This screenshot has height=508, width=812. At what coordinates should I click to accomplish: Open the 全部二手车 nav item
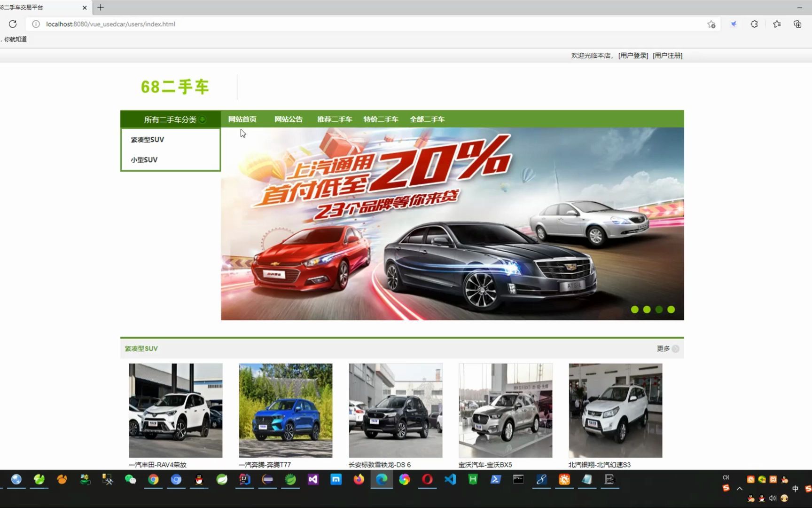427,119
